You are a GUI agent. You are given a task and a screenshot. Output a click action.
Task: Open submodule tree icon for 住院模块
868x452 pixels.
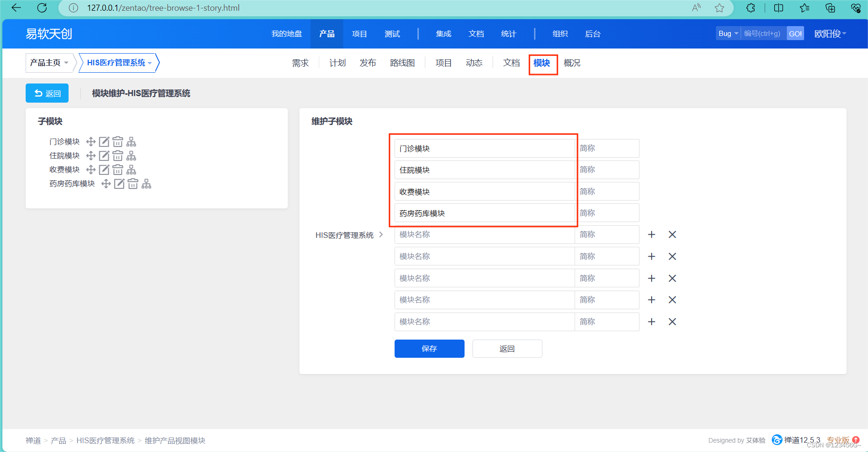coord(132,156)
